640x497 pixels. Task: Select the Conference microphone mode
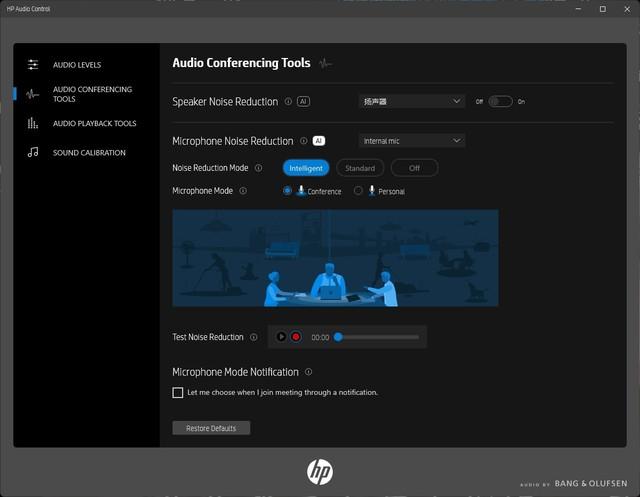click(288, 190)
